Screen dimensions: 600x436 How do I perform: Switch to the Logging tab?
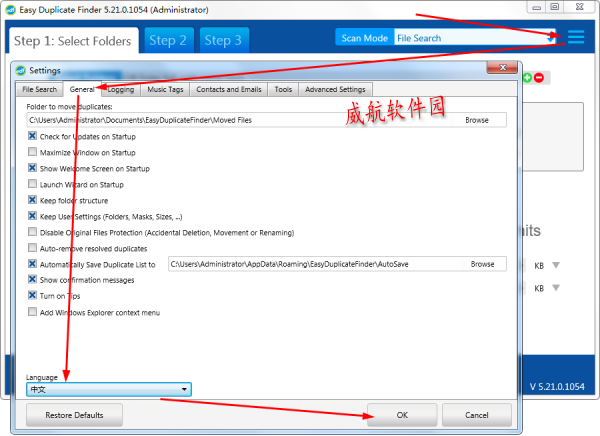point(121,90)
